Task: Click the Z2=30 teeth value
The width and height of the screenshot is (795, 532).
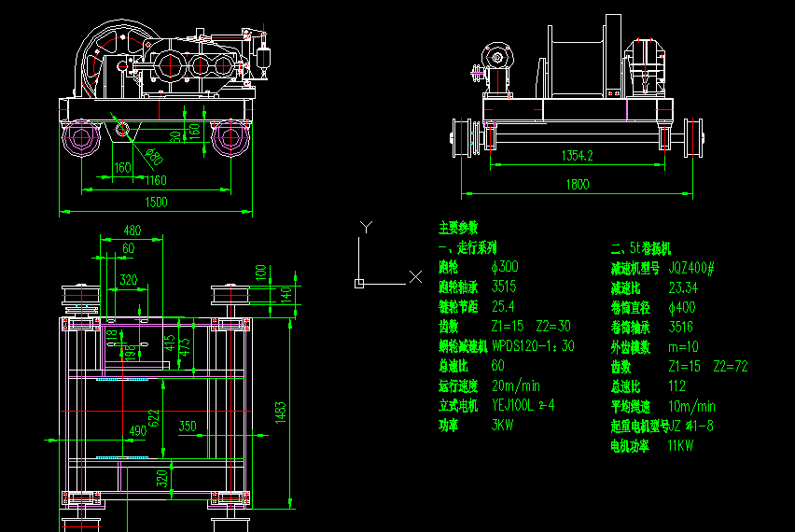Action: click(553, 326)
